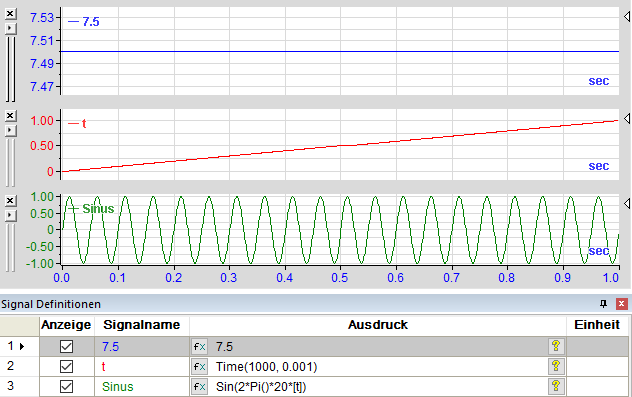632x397 pixels.
Task: Pin the Signal Definitionen panel
Action: [603, 304]
